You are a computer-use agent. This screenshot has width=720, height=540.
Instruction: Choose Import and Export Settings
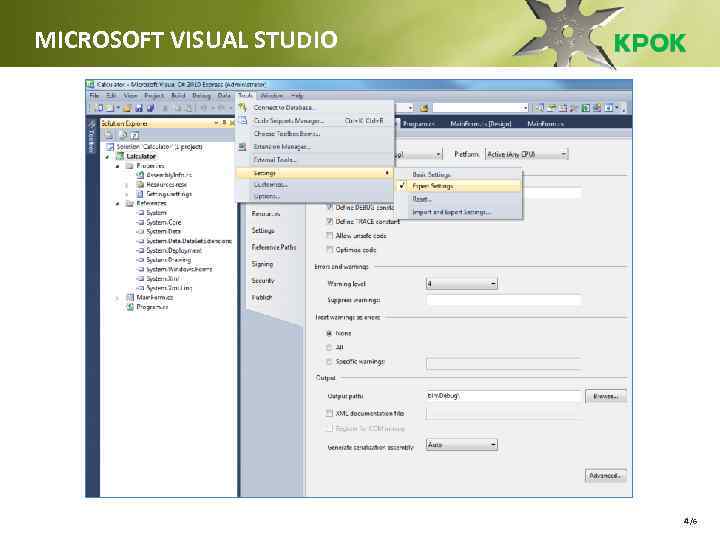[x=460, y=212]
